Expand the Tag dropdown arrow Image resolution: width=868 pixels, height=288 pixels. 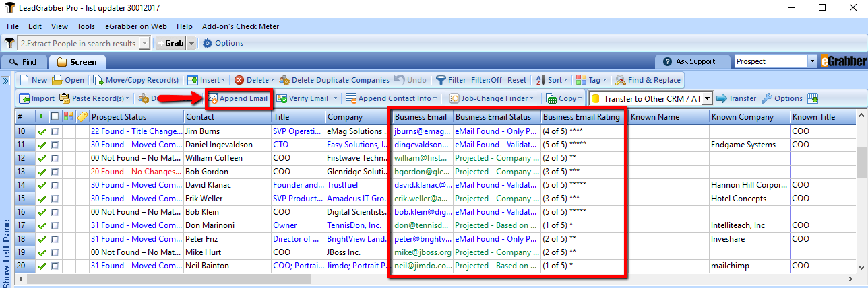(x=605, y=80)
